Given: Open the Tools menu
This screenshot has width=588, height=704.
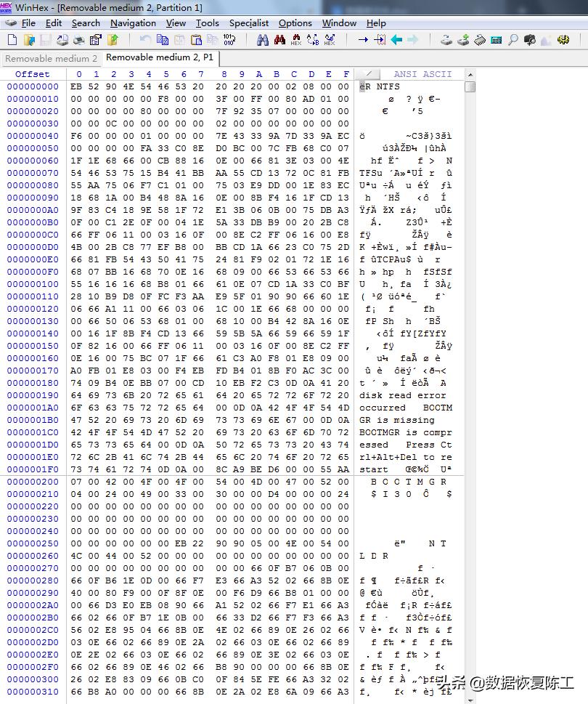Looking at the screenshot, I should (207, 23).
